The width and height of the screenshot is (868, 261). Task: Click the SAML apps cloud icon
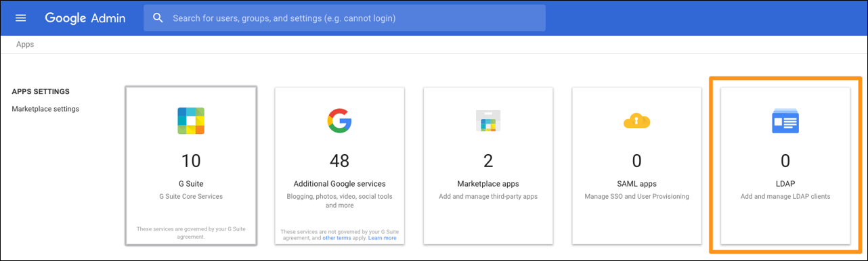coord(636,121)
